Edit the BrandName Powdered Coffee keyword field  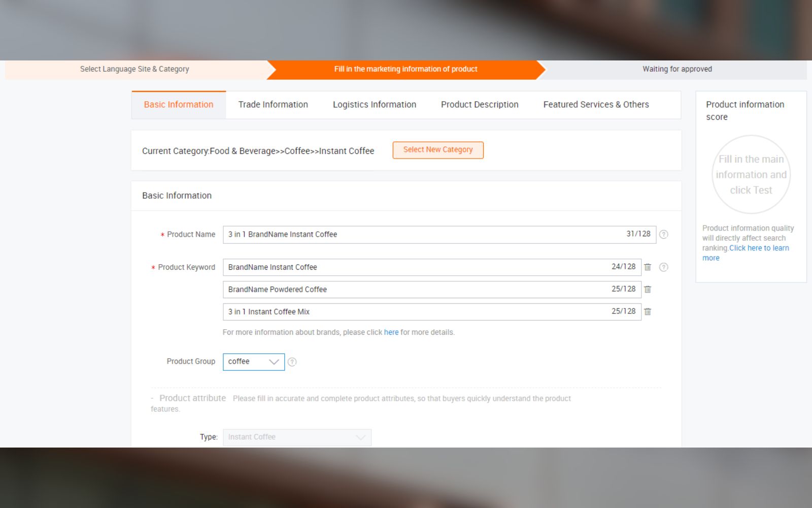click(x=432, y=290)
